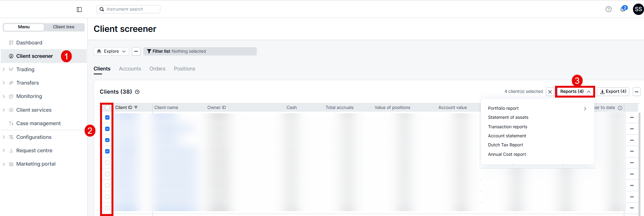Open the help question mark icon
The height and width of the screenshot is (216, 644).
click(x=609, y=9)
